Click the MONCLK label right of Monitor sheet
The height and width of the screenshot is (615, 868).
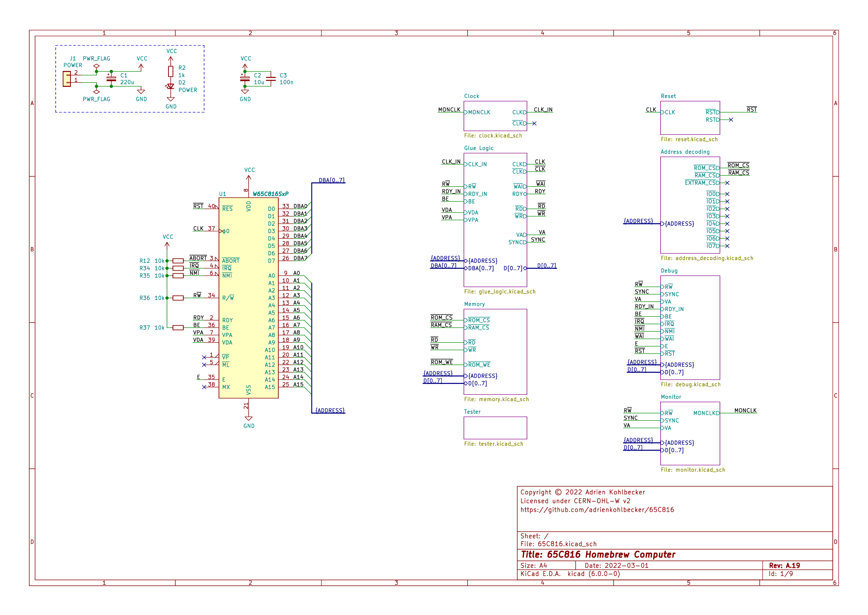[x=746, y=410]
